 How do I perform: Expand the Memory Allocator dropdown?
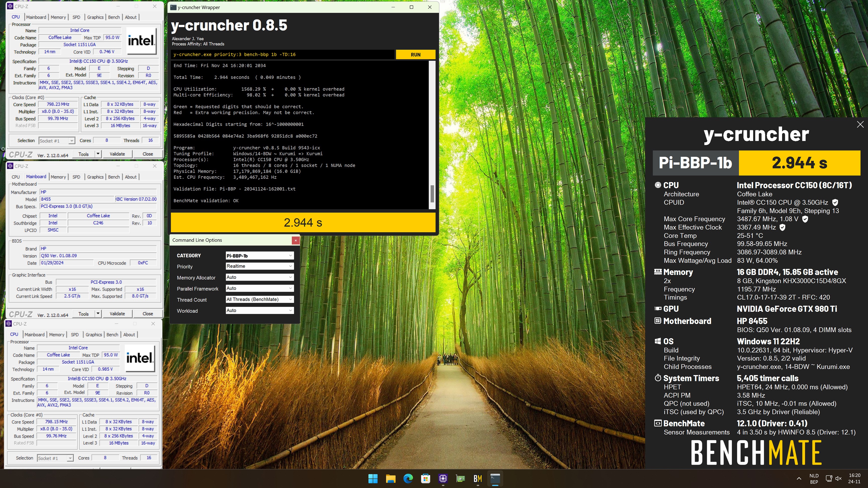(259, 277)
